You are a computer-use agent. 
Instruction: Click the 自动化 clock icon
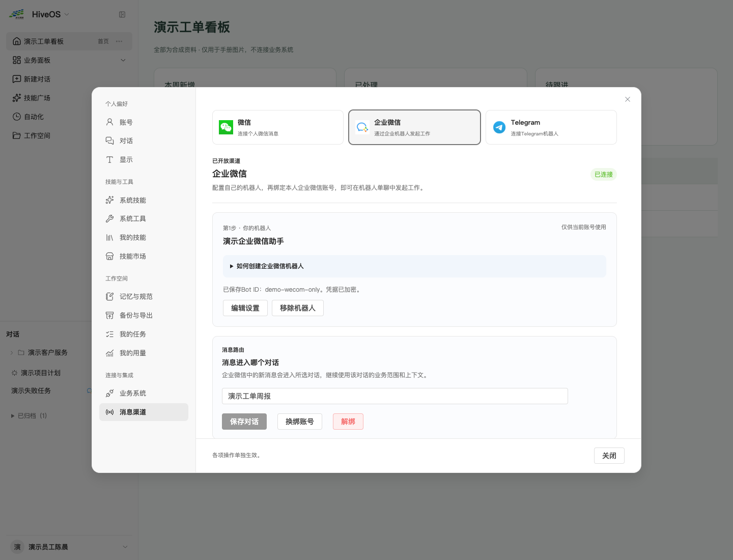click(17, 117)
